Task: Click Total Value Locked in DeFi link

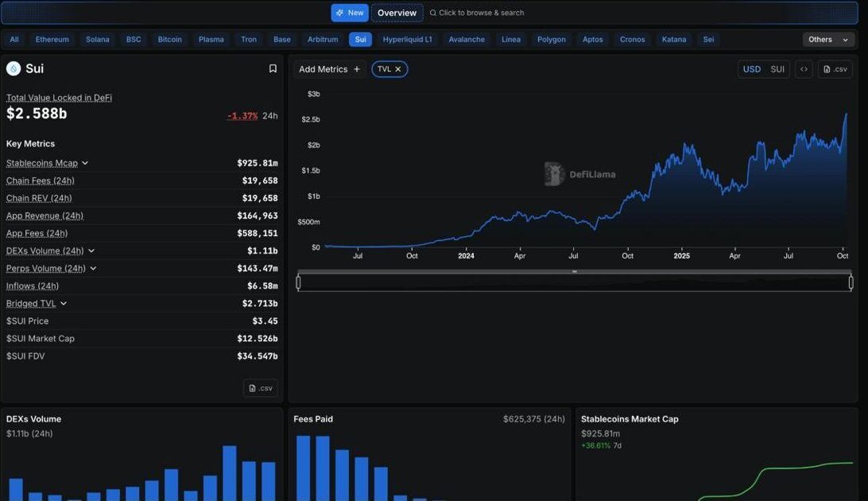Action: [59, 98]
